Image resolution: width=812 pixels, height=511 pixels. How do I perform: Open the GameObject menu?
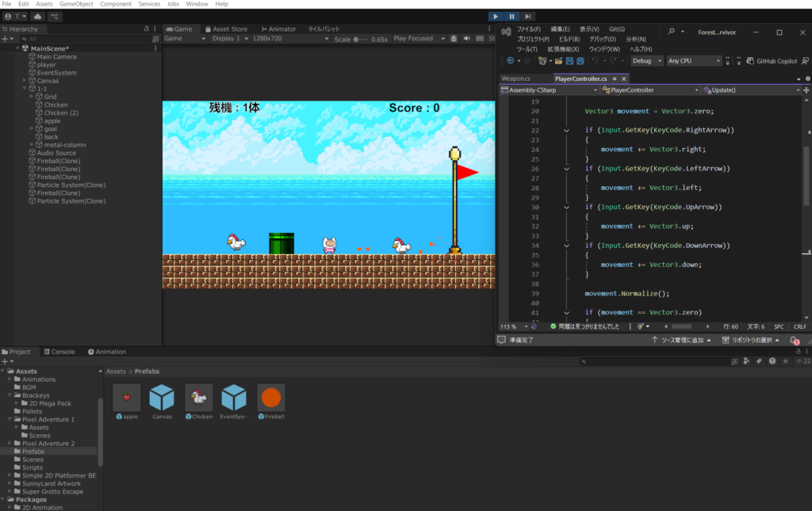click(x=75, y=4)
